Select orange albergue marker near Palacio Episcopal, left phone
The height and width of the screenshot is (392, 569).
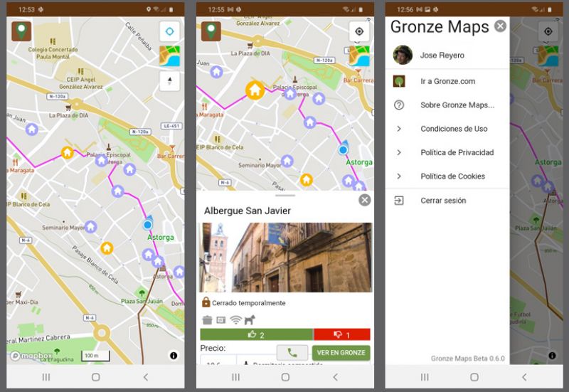point(67,152)
